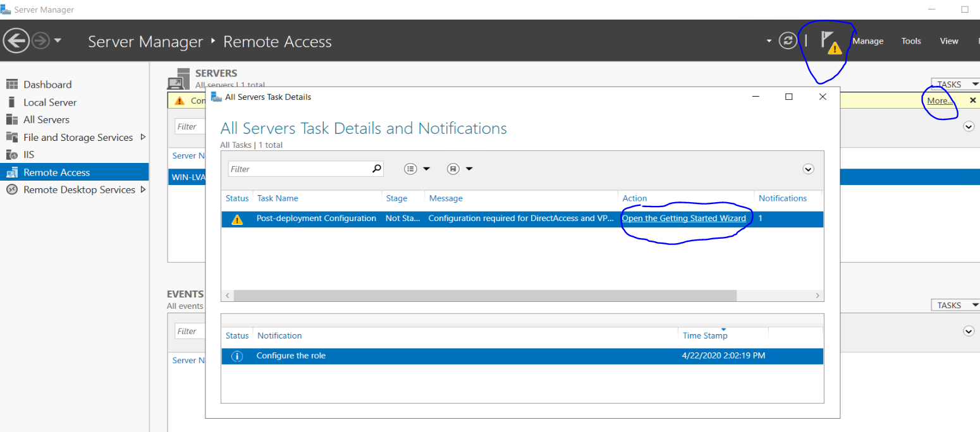Select the Configure the role notification
This screenshot has height=432, width=980.
[x=522, y=356]
